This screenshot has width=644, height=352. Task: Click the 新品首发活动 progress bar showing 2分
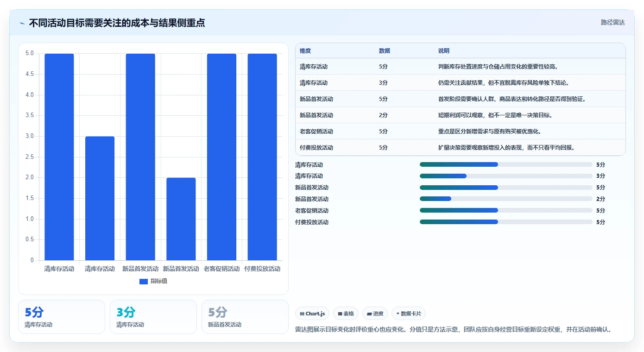(506, 199)
